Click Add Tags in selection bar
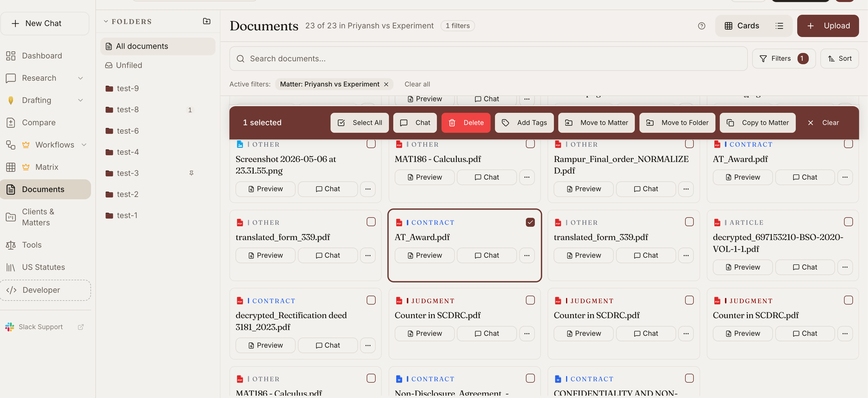The image size is (868, 398). [x=524, y=123]
